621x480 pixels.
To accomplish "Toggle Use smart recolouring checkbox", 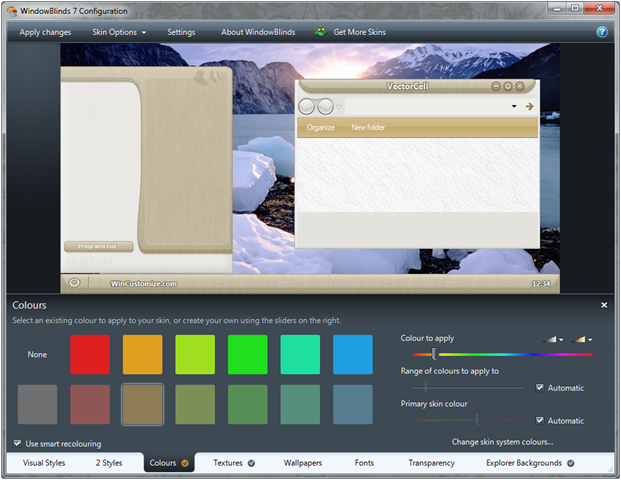I will pos(18,443).
